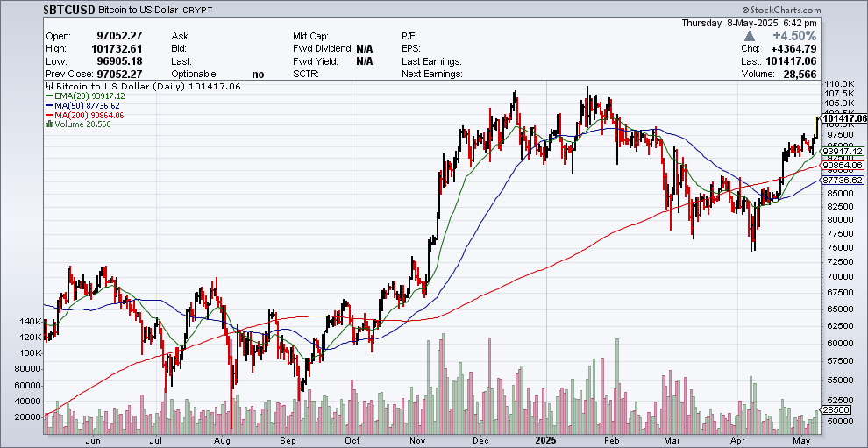The width and height of the screenshot is (868, 448).
Task: Click the red MA(200) legend line marker
Action: tap(48, 116)
